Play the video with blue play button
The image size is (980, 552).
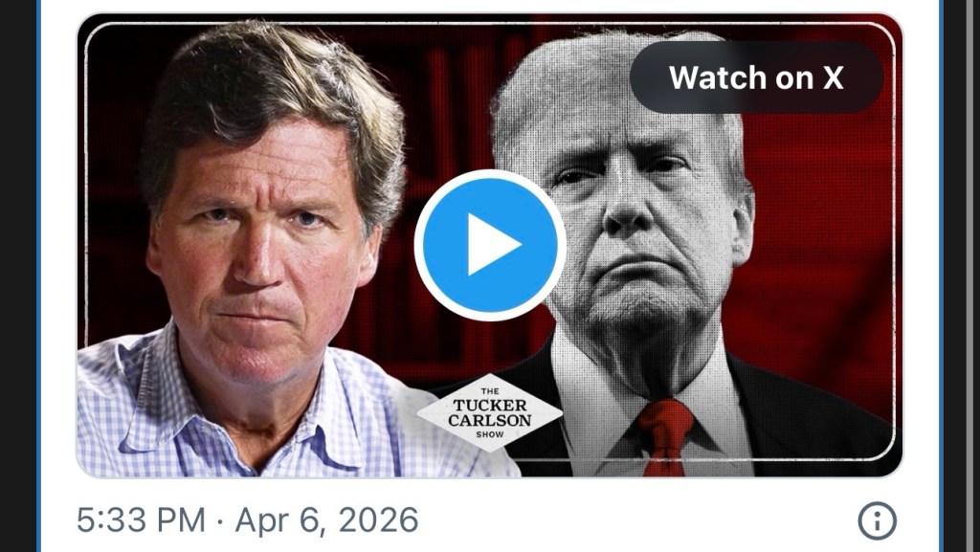pyautogui.click(x=490, y=246)
